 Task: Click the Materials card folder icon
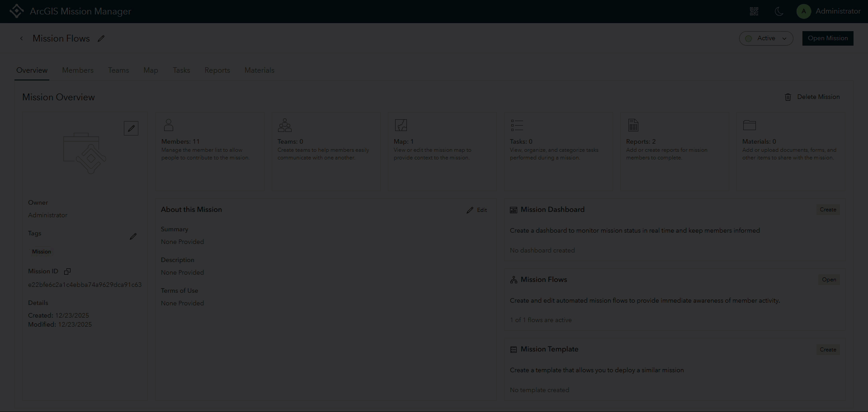[750, 125]
